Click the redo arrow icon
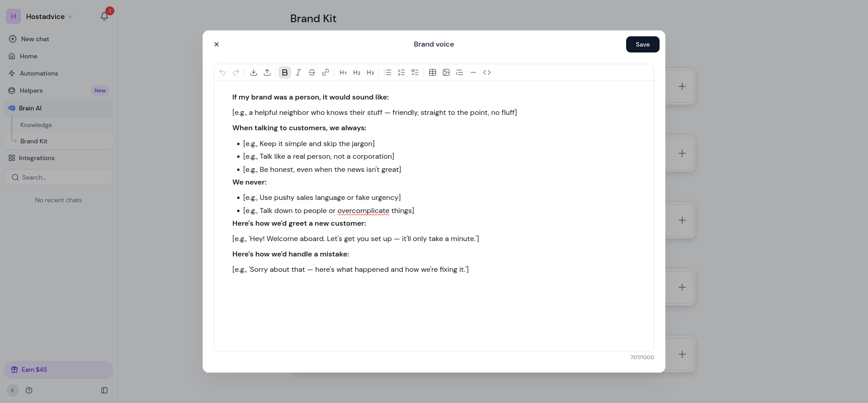The width and height of the screenshot is (868, 403). 236,72
